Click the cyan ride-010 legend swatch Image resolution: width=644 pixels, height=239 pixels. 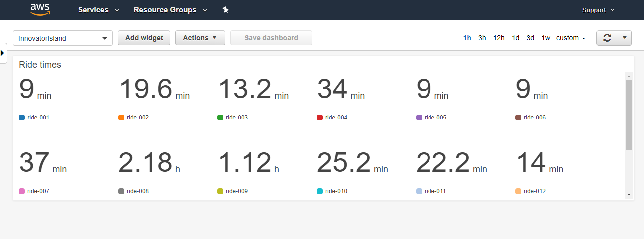[x=320, y=191]
